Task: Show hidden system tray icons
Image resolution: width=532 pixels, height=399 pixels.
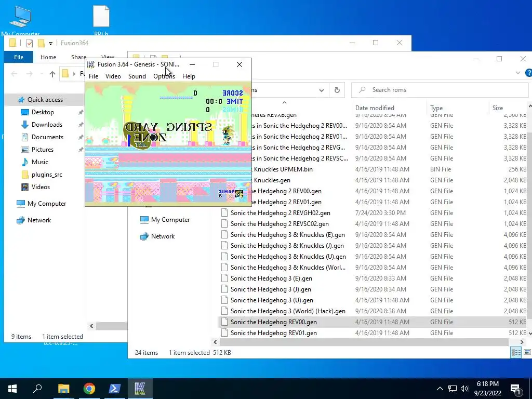Action: coord(440,389)
